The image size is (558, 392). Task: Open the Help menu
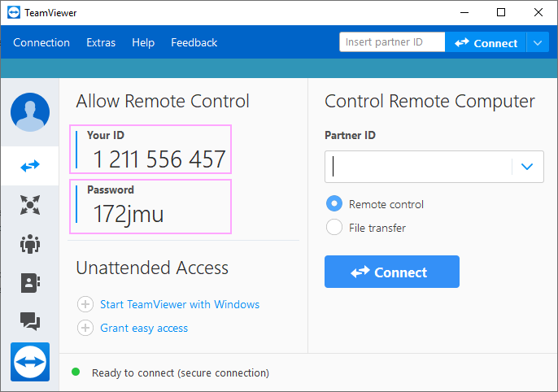[143, 42]
